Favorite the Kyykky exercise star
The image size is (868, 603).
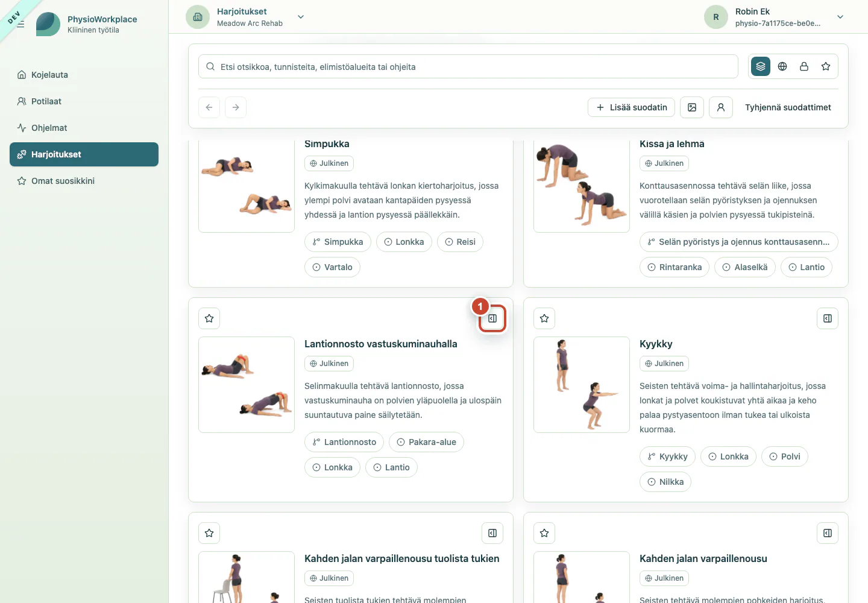click(x=544, y=318)
